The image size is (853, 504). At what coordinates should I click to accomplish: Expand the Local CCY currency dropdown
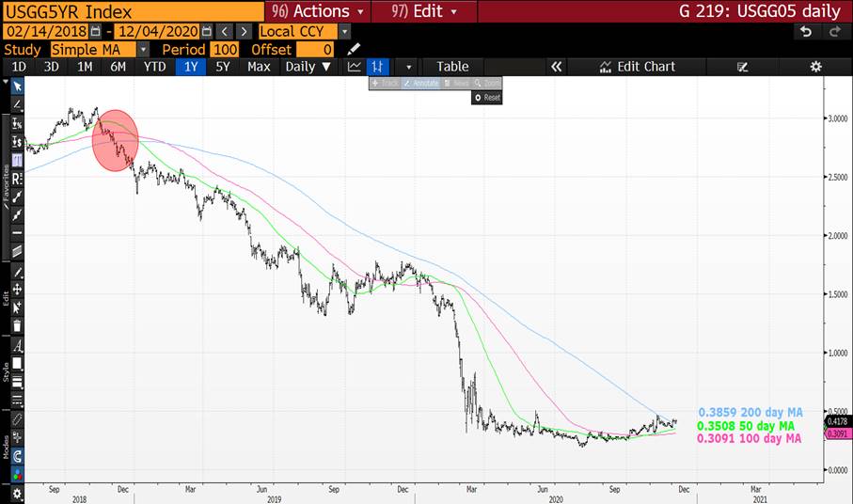(x=344, y=32)
